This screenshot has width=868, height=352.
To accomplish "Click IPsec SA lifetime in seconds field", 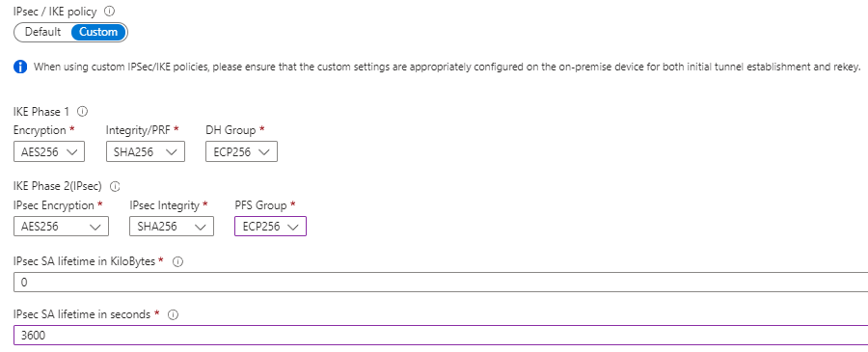I will coord(441,336).
